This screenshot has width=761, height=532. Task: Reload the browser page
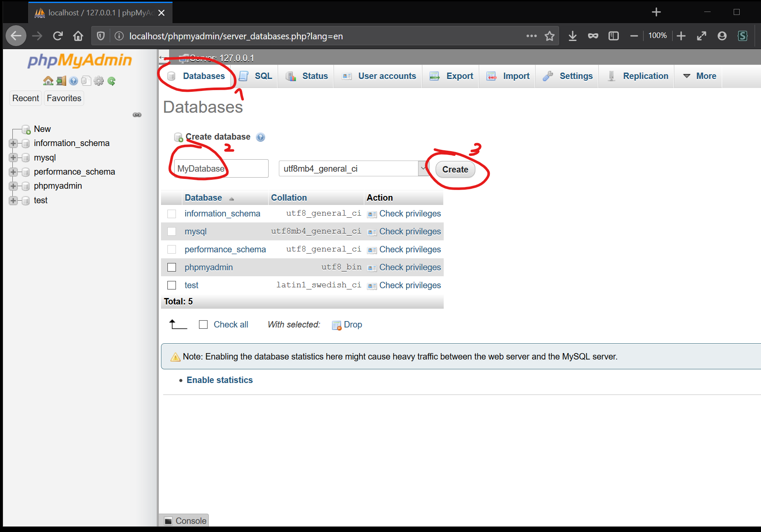(x=58, y=36)
